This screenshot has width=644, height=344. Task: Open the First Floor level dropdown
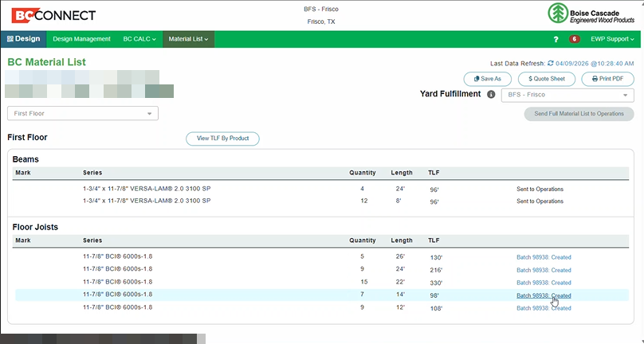pos(83,113)
